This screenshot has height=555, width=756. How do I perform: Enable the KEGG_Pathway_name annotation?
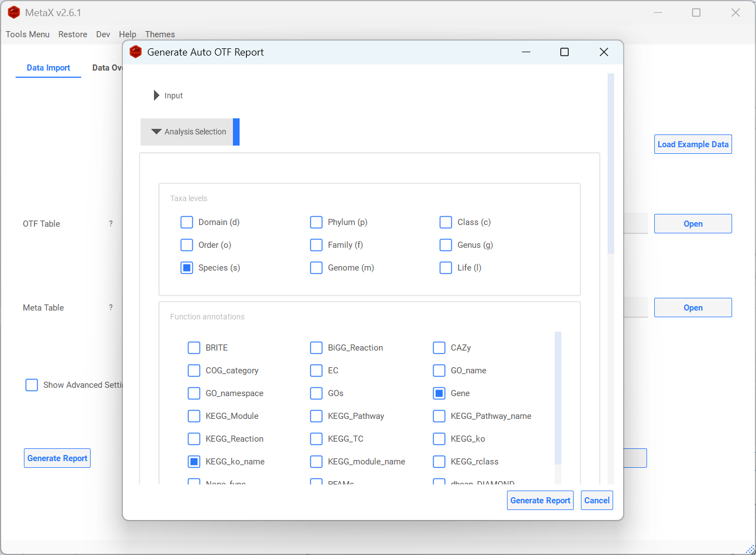[x=439, y=416]
